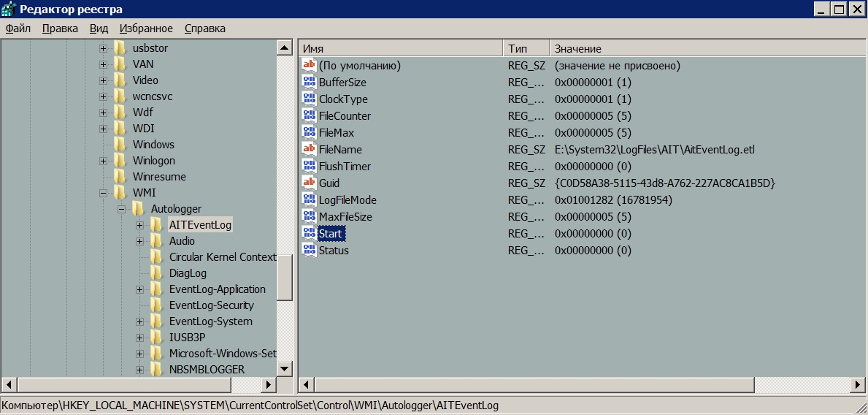The image size is (868, 415).
Task: Click values pane horizontal scroll left arrow
Action: (306, 384)
